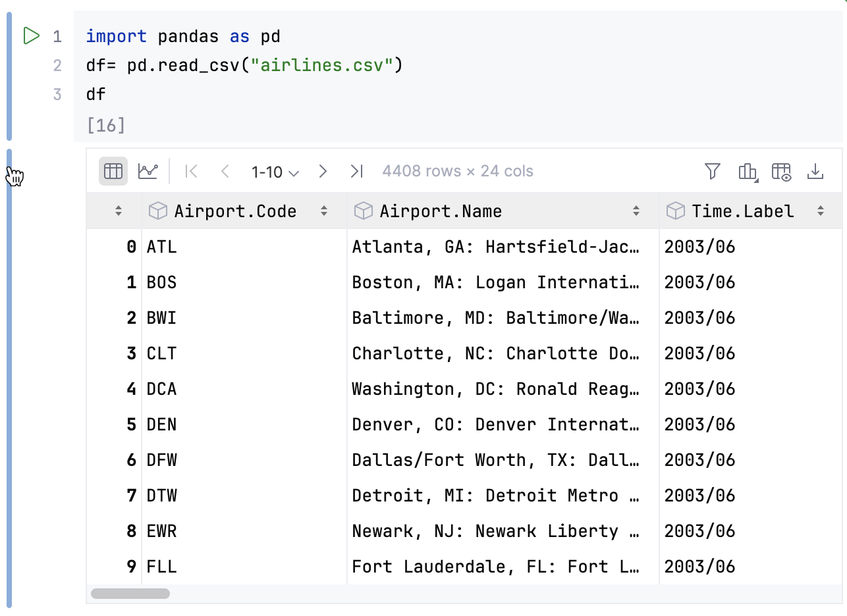The height and width of the screenshot is (616, 847).
Task: Sort by Time.Label column arrows
Action: click(x=821, y=211)
